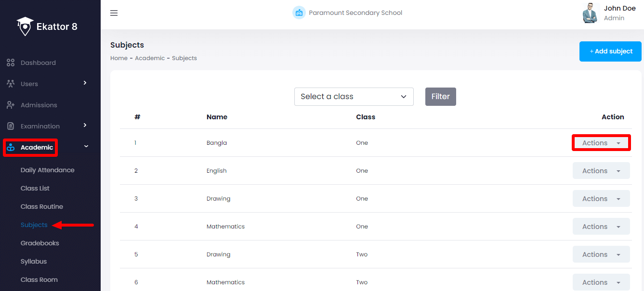Click the Academic section icon
This screenshot has width=644, height=291.
click(11, 147)
